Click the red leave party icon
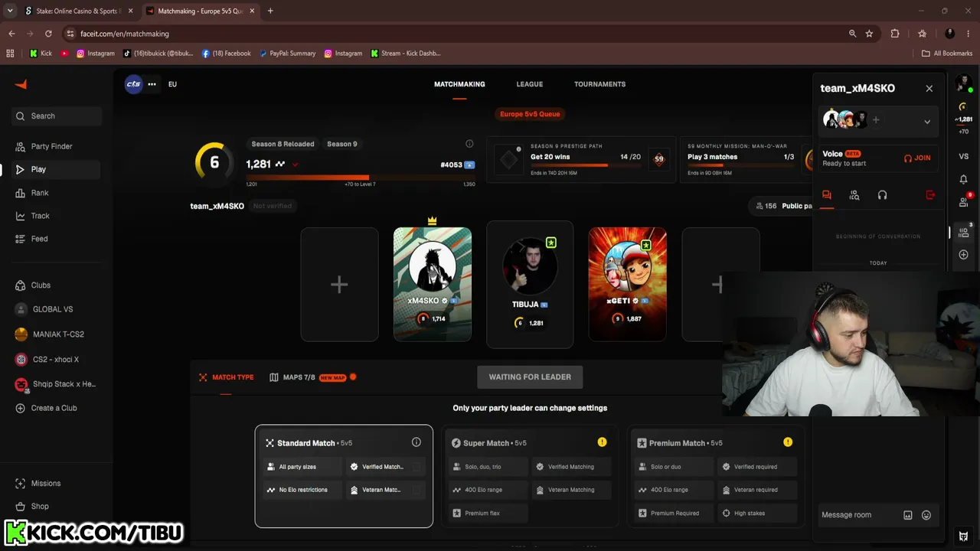Screen dimensions: 980x551 click(x=930, y=195)
